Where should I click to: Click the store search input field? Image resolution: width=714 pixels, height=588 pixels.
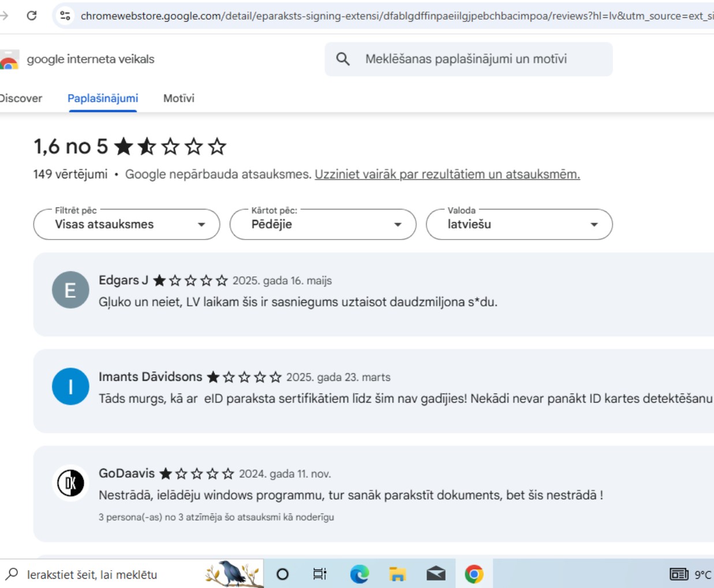pyautogui.click(x=469, y=59)
